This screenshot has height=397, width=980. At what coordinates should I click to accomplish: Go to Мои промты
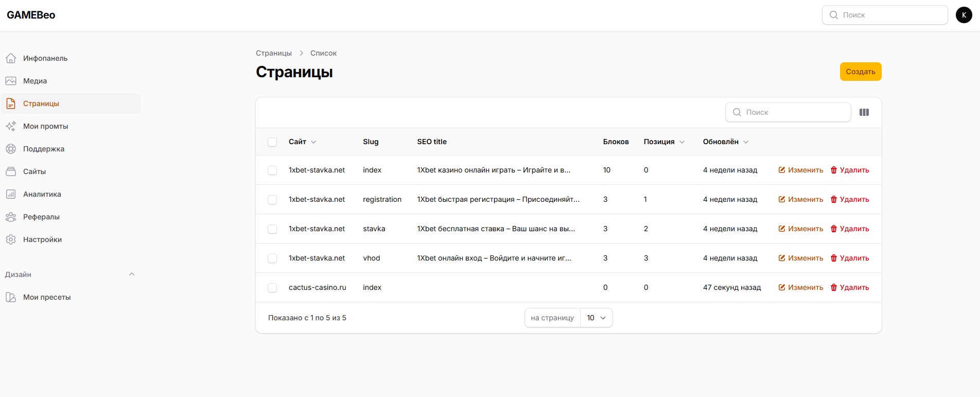coord(71,126)
